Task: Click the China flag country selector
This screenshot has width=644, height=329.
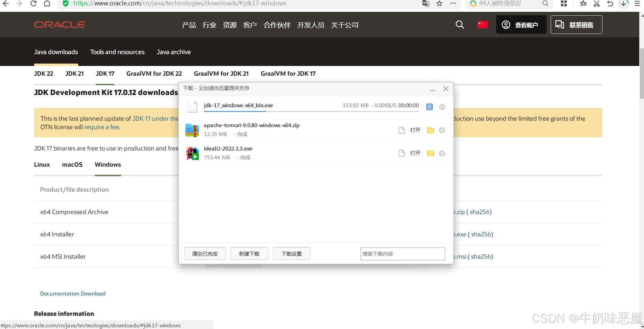Action: [483, 25]
